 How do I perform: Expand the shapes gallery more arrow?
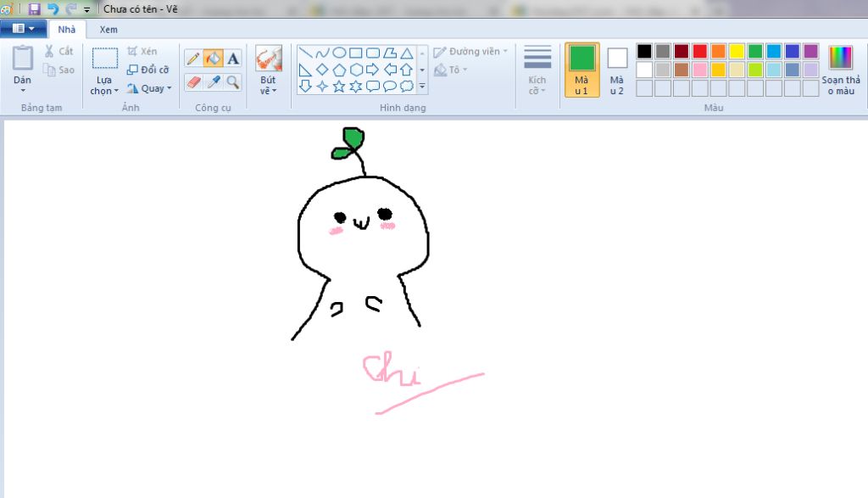tap(422, 87)
